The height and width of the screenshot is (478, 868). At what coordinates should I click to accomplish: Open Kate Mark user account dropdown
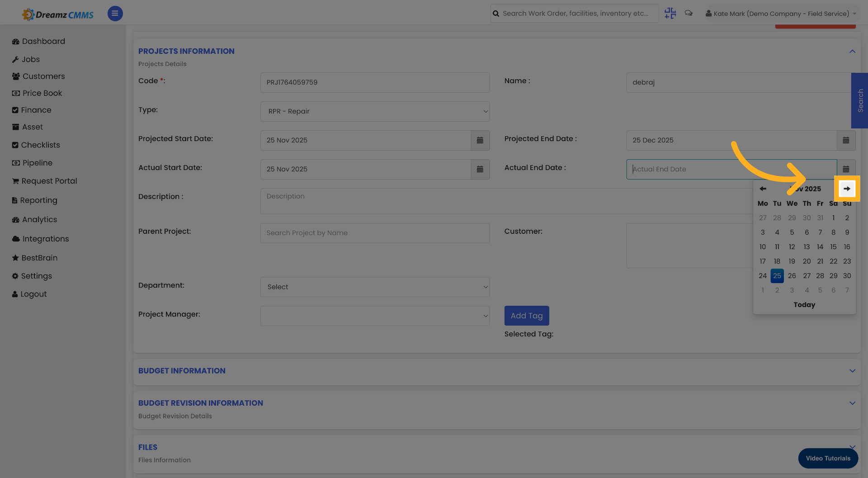(x=781, y=14)
